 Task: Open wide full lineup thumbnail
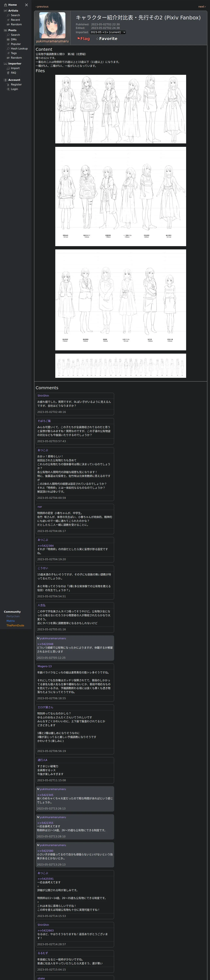point(120,366)
